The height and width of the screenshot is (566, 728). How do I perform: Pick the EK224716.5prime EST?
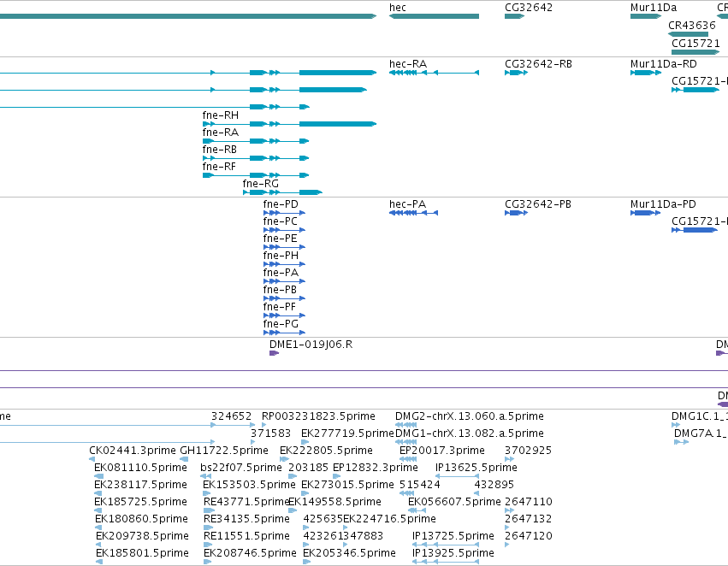[345, 528]
